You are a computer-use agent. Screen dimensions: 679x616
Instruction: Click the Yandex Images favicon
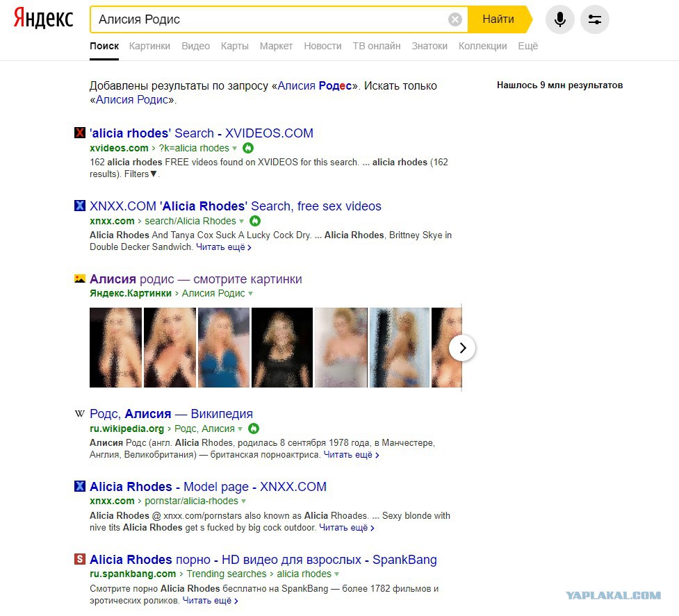pyautogui.click(x=80, y=278)
